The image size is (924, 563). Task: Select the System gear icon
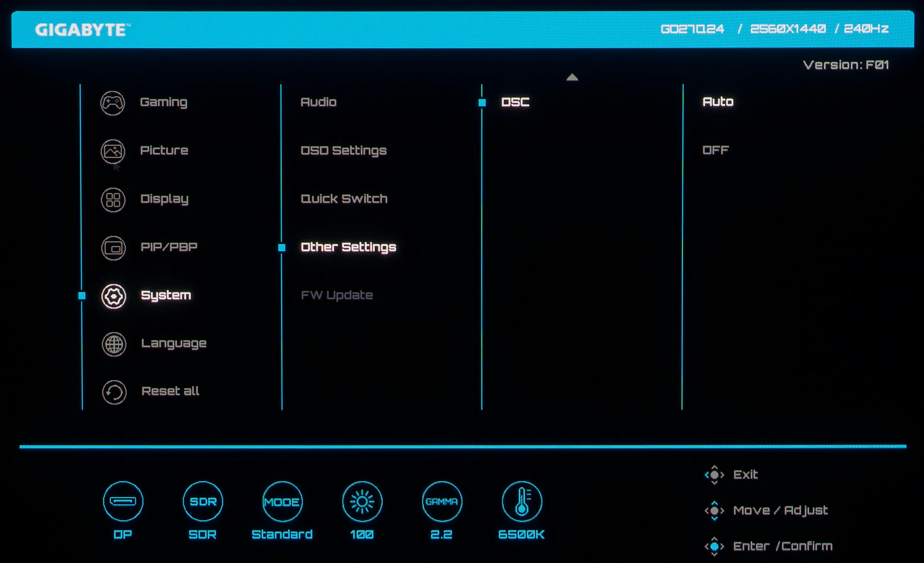[x=113, y=296]
